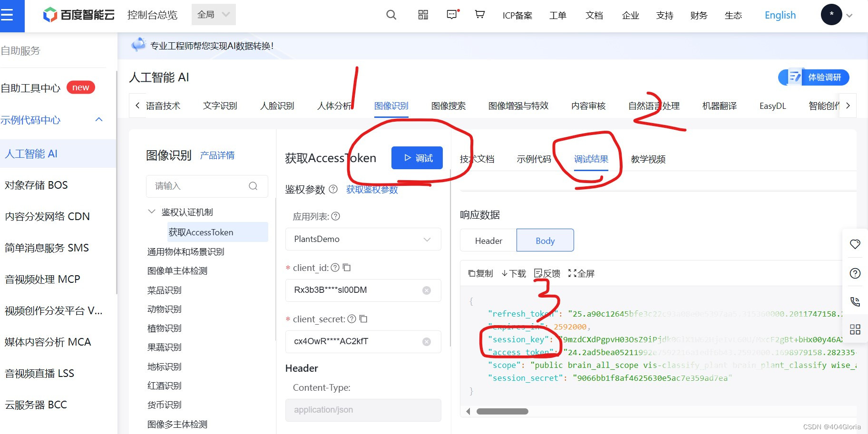Copy client_id with copy icon

347,268
